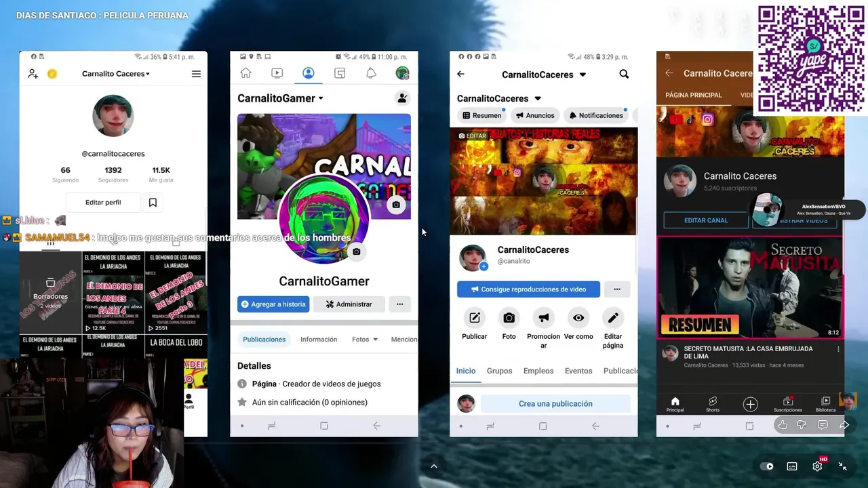This screenshot has width=868, height=488.
Task: Open the more options button beside Consigue reproducciones
Action: pos(617,289)
